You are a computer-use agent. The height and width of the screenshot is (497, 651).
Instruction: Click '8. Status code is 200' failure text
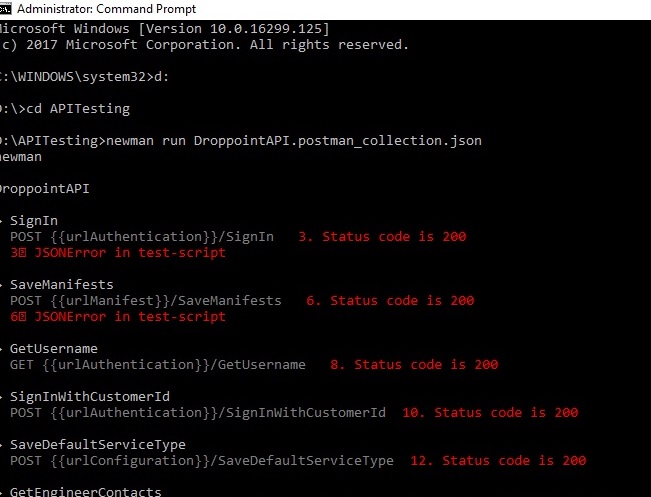pos(414,365)
